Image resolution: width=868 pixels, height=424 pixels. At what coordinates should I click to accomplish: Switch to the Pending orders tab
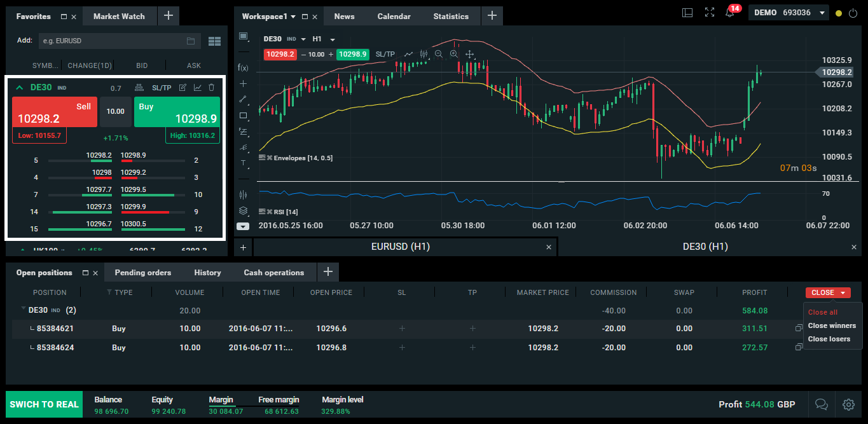point(142,273)
